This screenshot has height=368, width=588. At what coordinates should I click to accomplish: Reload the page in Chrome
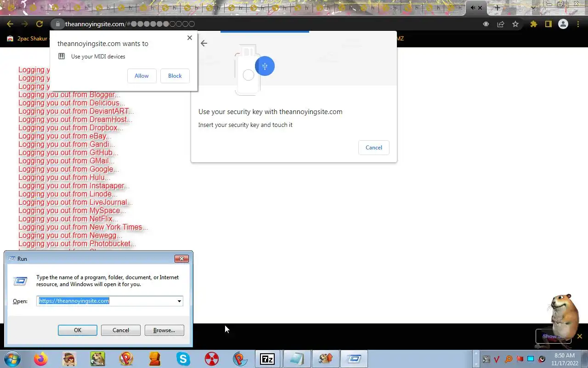pyautogui.click(x=40, y=24)
